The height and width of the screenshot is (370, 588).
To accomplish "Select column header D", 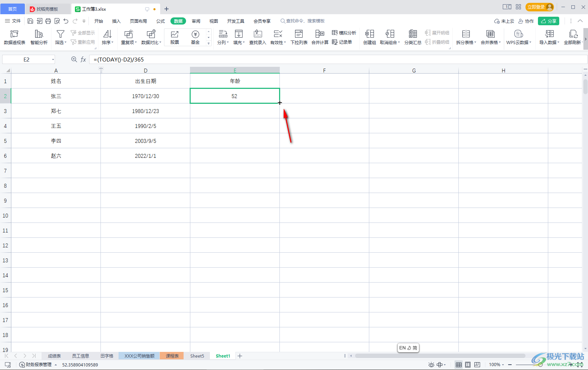I will (x=146, y=70).
